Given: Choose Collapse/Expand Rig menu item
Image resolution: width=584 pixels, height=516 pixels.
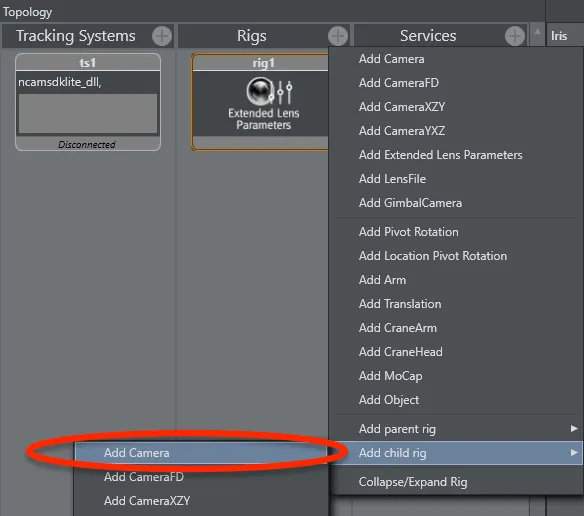Looking at the screenshot, I should pos(456,482).
